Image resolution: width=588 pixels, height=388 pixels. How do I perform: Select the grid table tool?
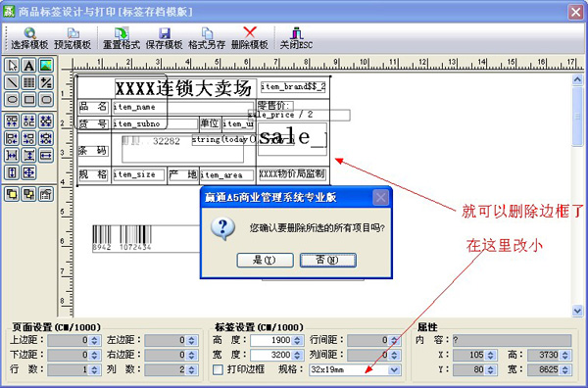click(28, 82)
